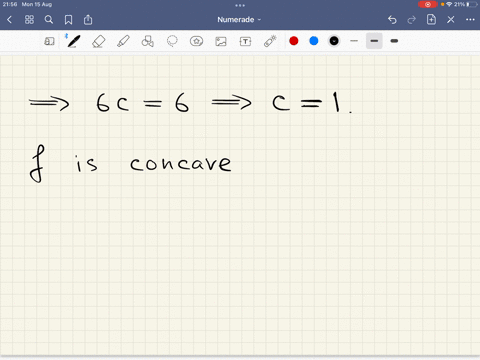
Task: Tap the three-dot multitasking handle
Action: coord(240,5)
